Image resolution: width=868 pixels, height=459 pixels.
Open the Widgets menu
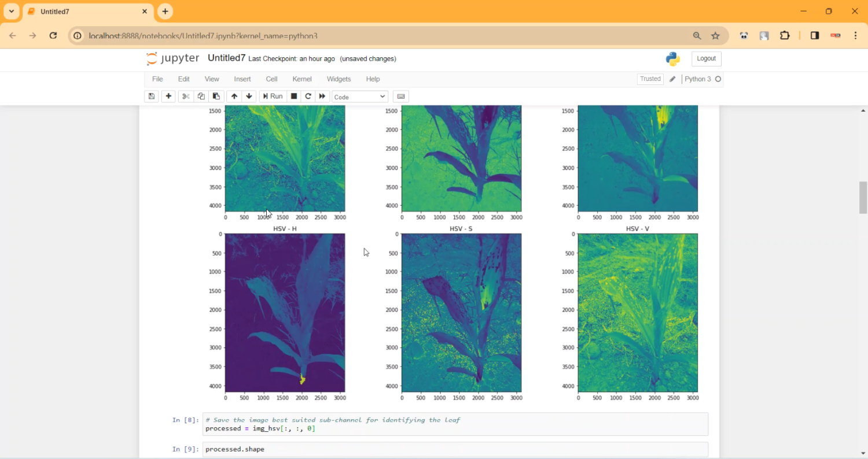pos(339,79)
